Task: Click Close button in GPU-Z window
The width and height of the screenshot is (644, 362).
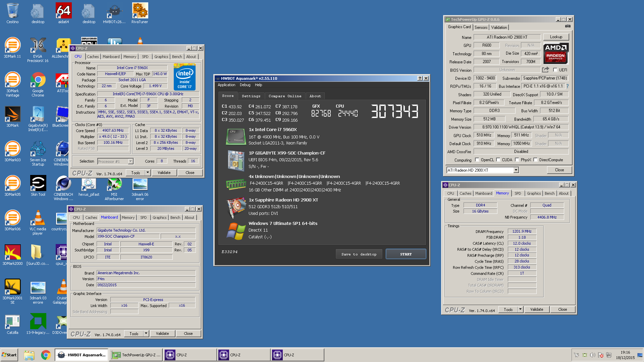Action: 559,170
